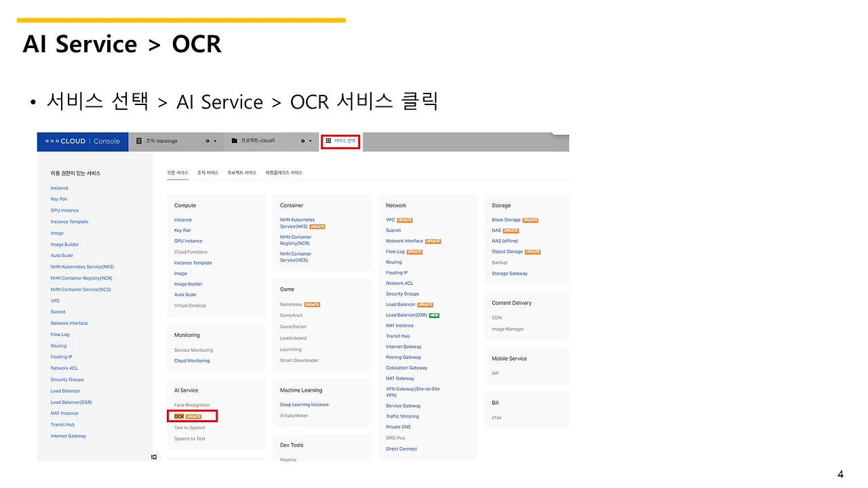Image resolution: width=868 pixels, height=488 pixels.
Task: Open AI EasyMaker under Machine Learning
Action: point(294,415)
